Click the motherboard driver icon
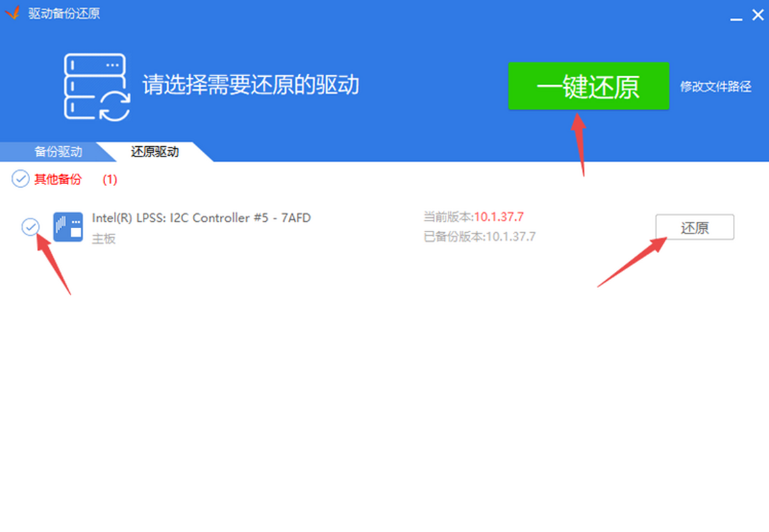Screen dimensions: 769x532 click(68, 227)
